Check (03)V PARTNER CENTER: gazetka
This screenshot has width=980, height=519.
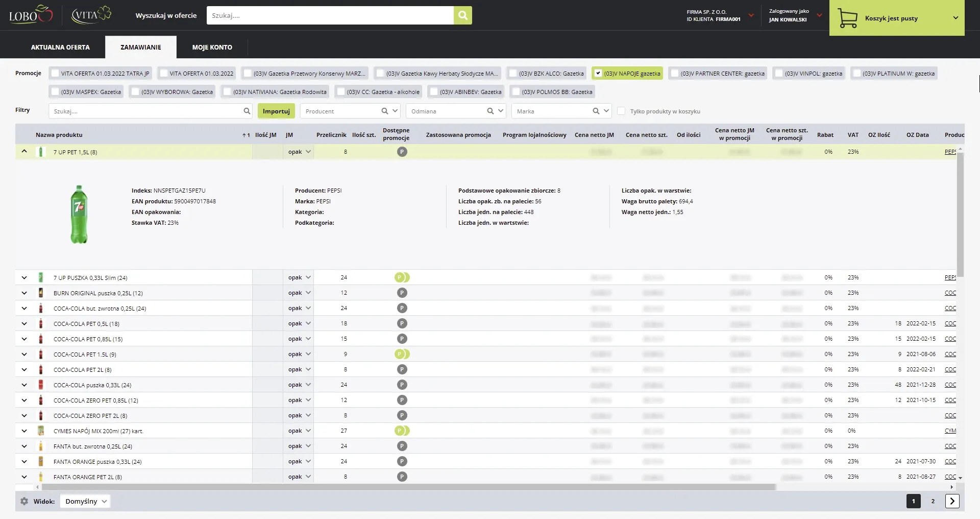(675, 73)
